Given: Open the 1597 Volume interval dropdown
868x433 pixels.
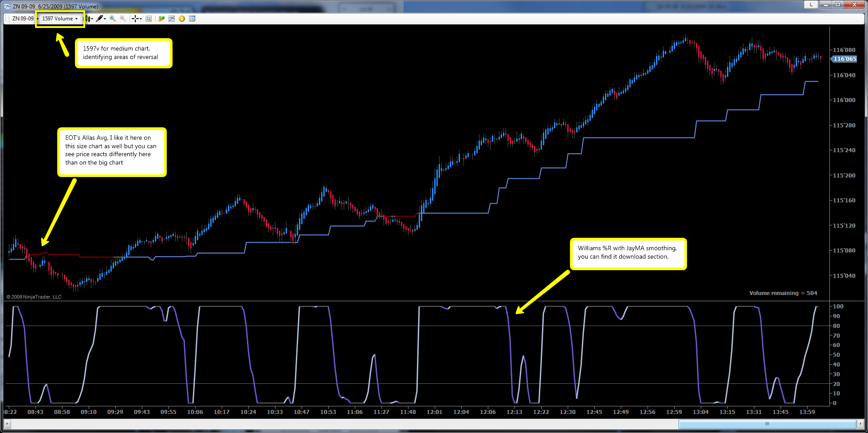Looking at the screenshot, I should (x=60, y=19).
